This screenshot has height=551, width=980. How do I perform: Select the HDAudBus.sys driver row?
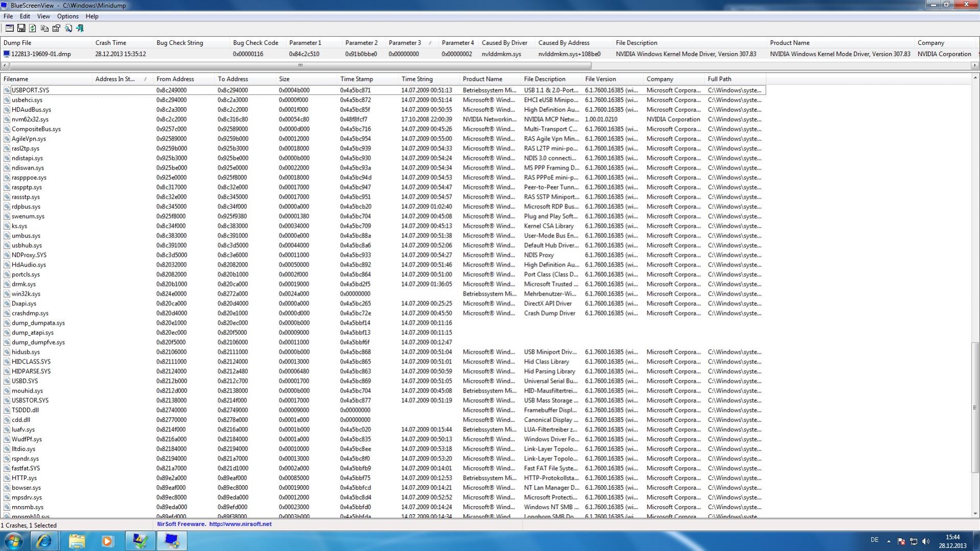383,110
